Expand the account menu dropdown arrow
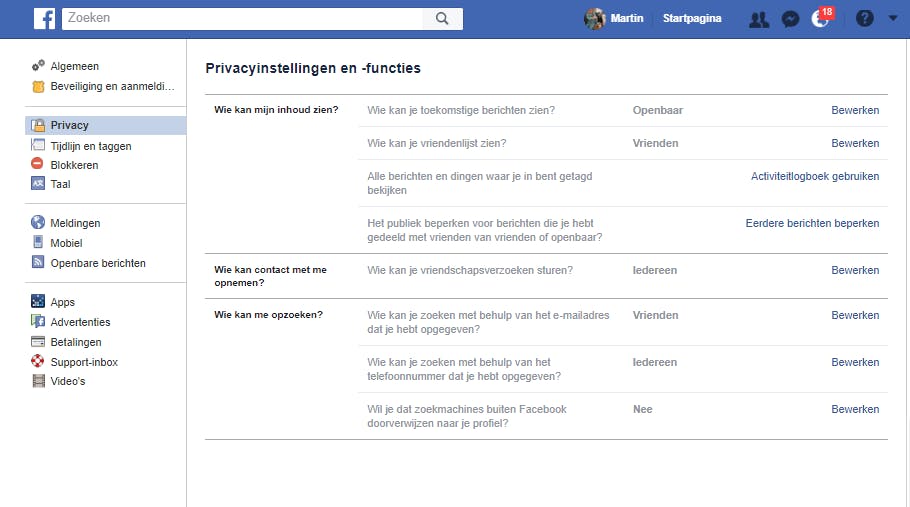This screenshot has width=910, height=507. point(892,18)
